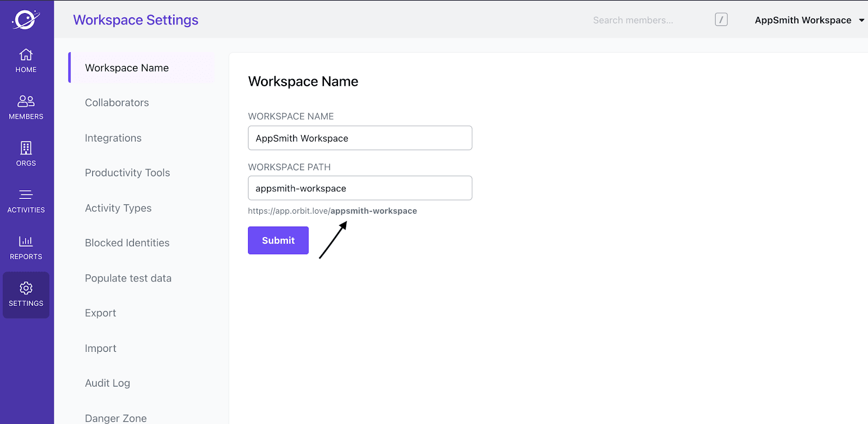Click the slash shortcut key icon
This screenshot has height=424, width=868.
click(721, 20)
